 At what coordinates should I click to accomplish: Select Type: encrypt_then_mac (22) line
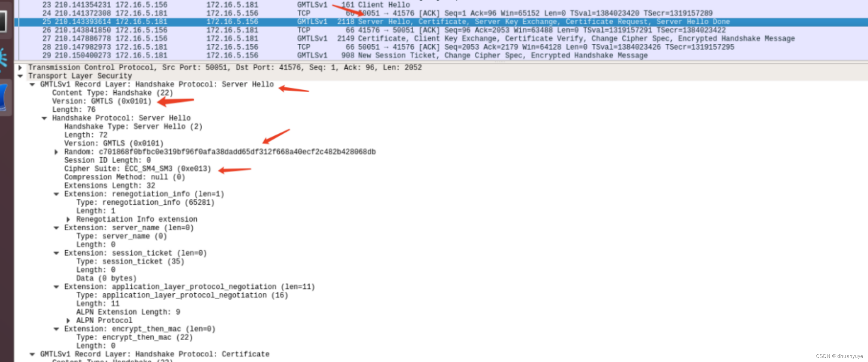pyautogui.click(x=135, y=338)
